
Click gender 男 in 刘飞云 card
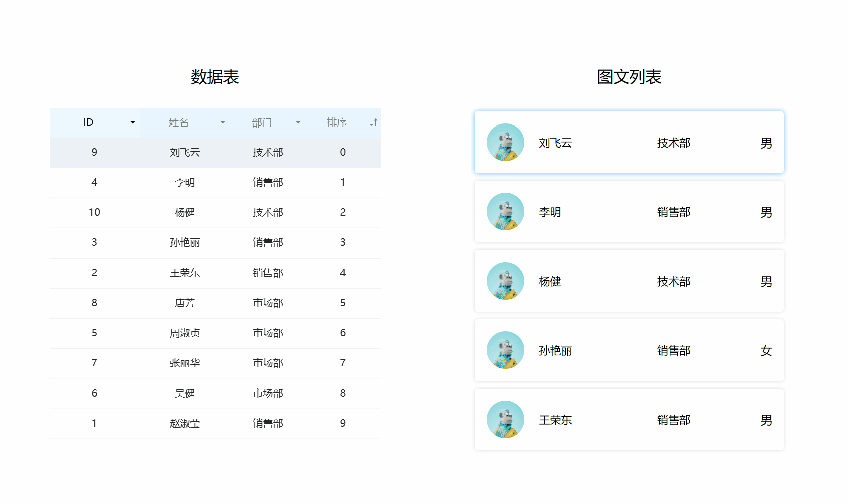766,143
